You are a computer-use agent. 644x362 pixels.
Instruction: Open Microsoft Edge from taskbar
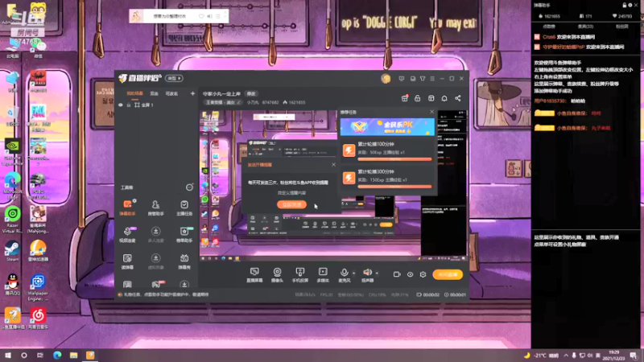pos(57,355)
